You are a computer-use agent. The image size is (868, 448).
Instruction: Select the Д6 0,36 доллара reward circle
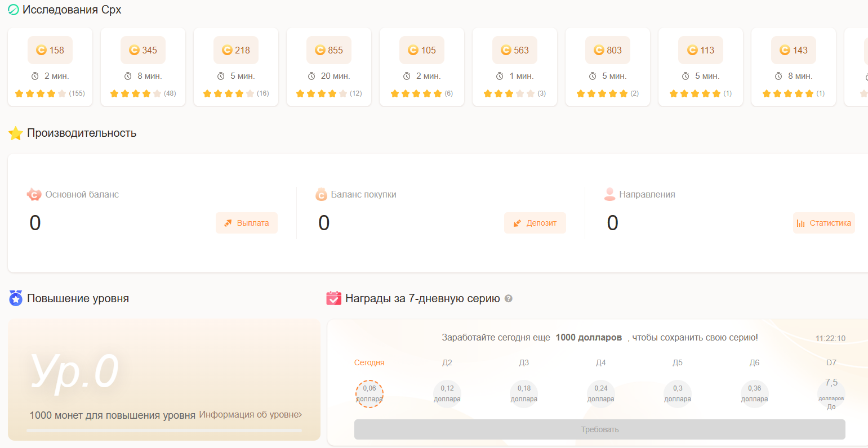tap(755, 393)
